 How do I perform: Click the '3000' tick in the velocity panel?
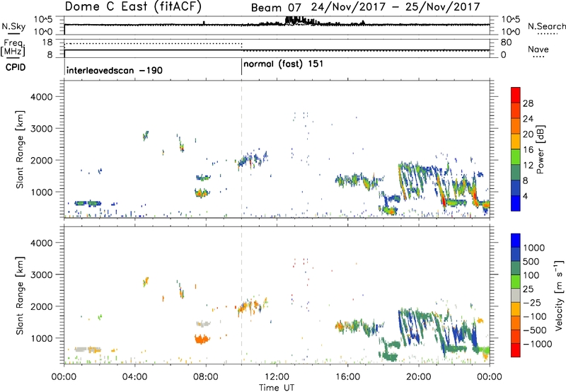42,275
